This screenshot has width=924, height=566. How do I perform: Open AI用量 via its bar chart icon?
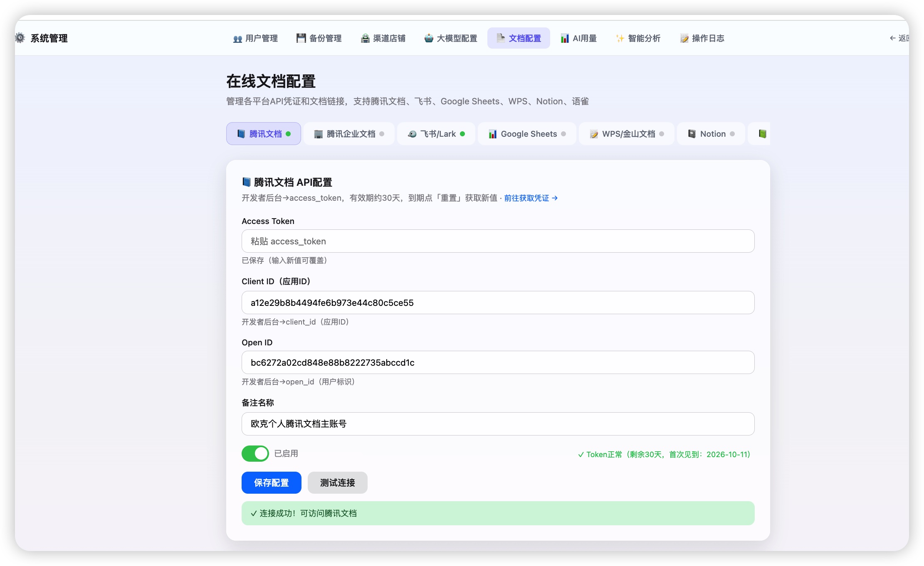565,38
